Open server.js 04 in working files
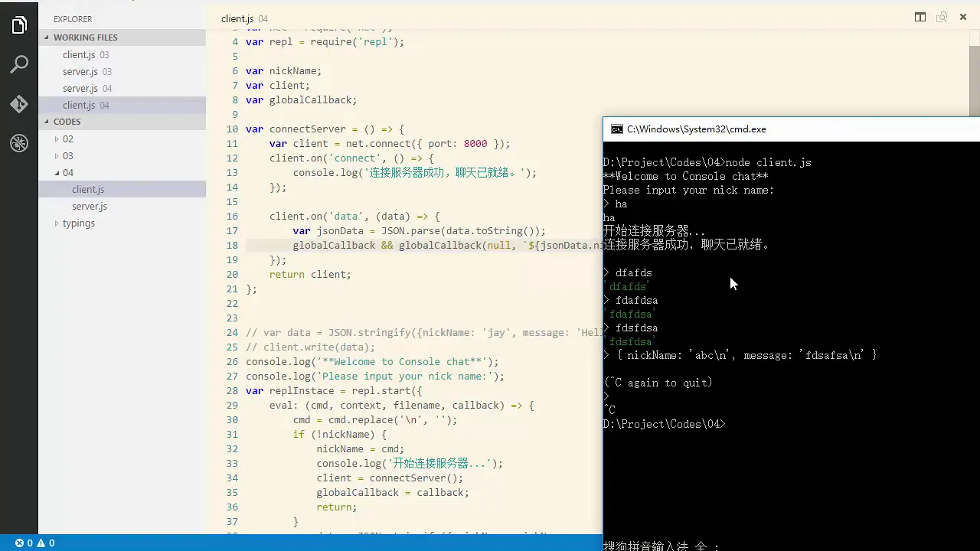The image size is (980, 551). click(x=122, y=89)
